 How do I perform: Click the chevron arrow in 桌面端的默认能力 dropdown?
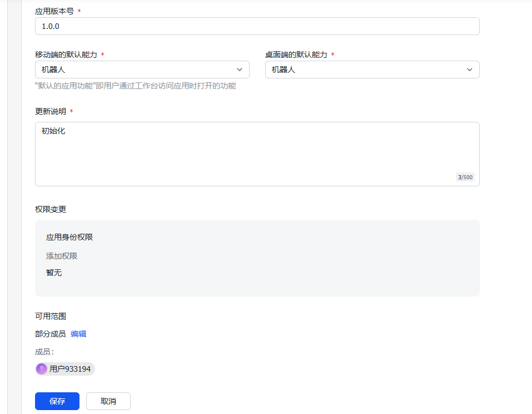pyautogui.click(x=470, y=70)
